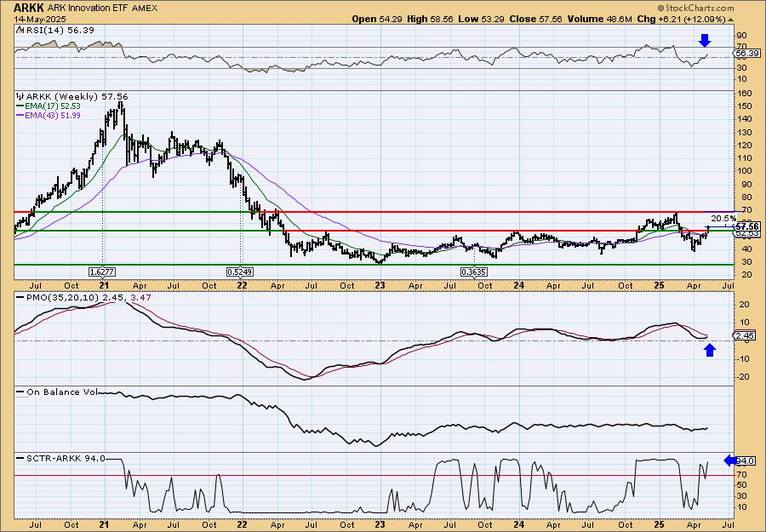Image resolution: width=766 pixels, height=532 pixels.
Task: Click the Close 57.56 value in the header
Action: pos(535,19)
